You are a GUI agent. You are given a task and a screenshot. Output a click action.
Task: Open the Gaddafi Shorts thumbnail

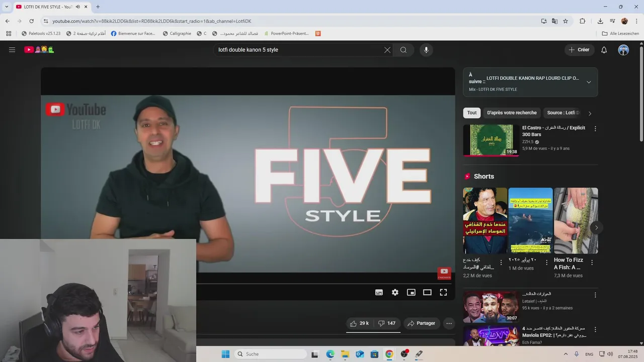[485, 221]
